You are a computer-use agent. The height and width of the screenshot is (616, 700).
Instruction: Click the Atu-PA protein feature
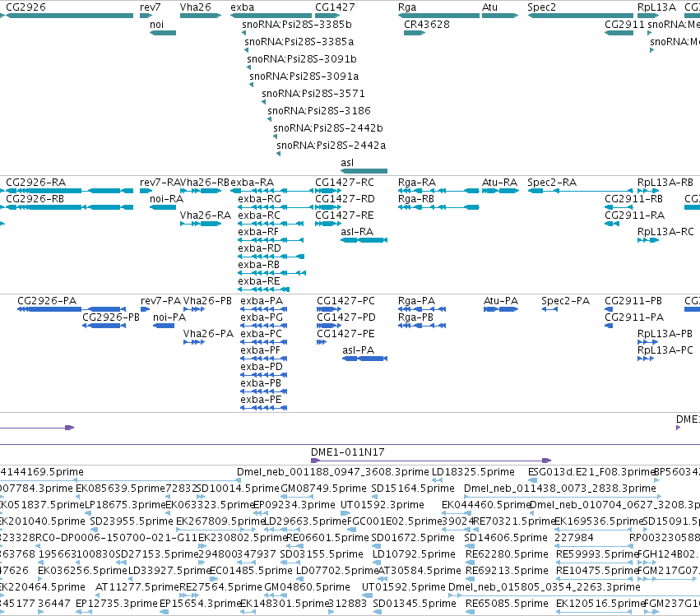pyautogui.click(x=501, y=309)
